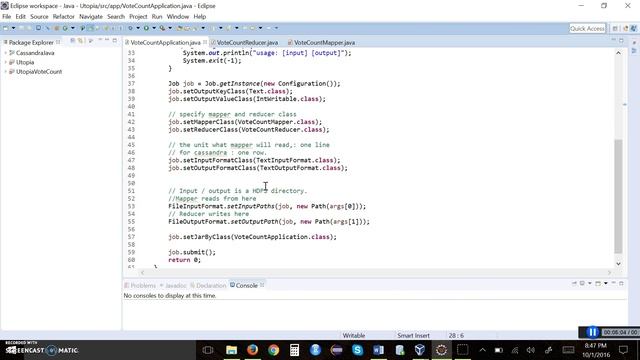Maximize the editor area
Viewport: 640px width, 360px height.
(x=621, y=40)
